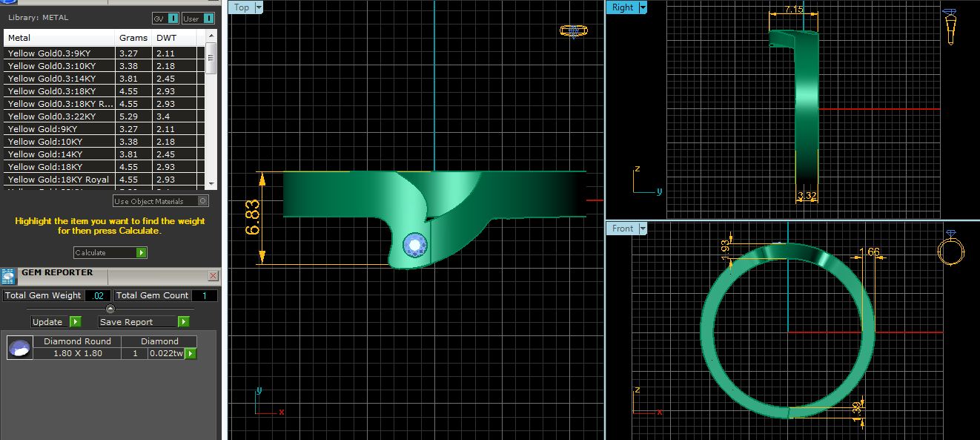
Task: Open the Front viewport dropdown arrow
Action: 643,229
